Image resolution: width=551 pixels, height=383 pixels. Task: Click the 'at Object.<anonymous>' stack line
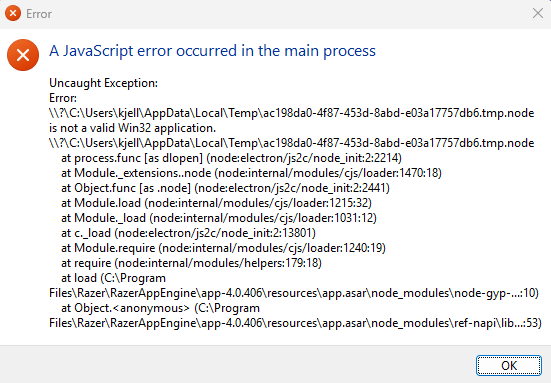point(160,308)
